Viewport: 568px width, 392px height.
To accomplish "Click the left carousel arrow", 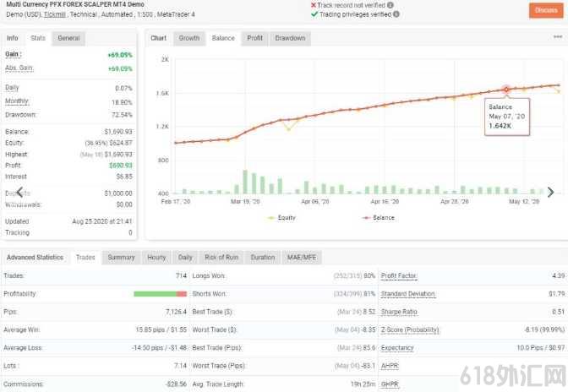I will click(20, 192).
